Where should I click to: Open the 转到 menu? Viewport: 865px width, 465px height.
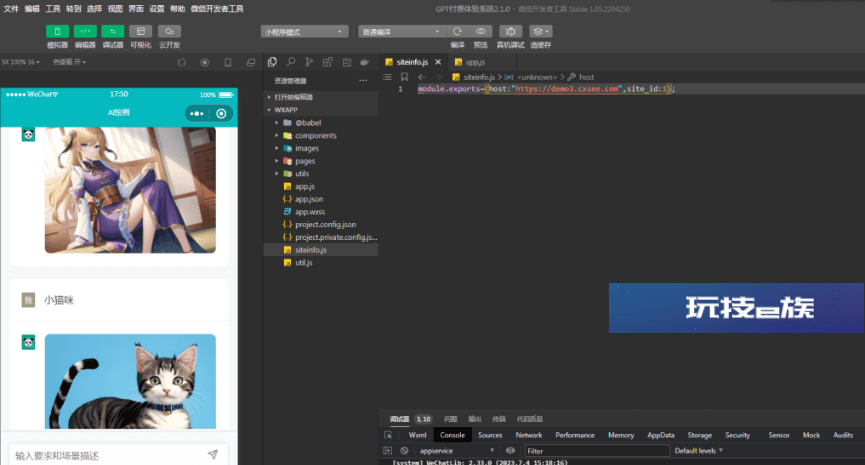click(x=73, y=9)
